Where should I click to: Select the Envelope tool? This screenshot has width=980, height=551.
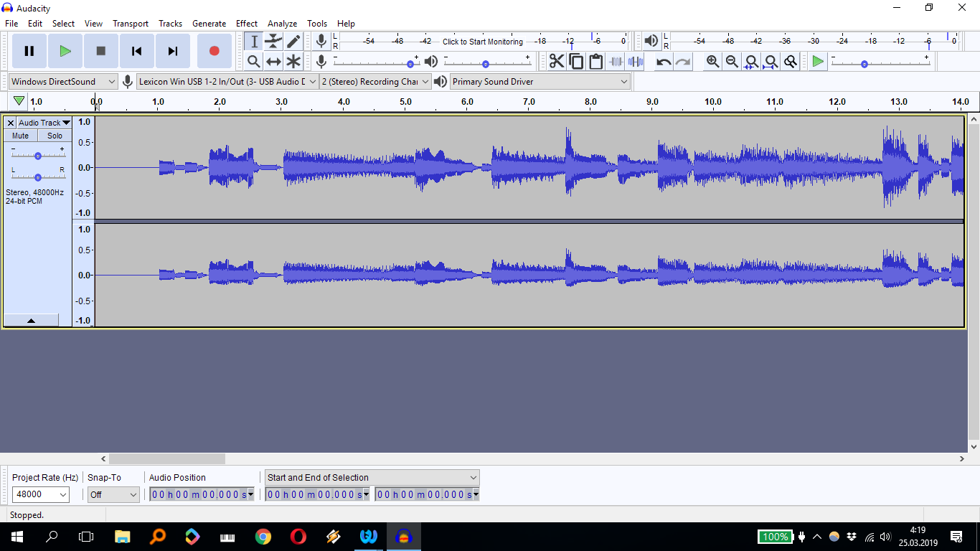pos(273,42)
